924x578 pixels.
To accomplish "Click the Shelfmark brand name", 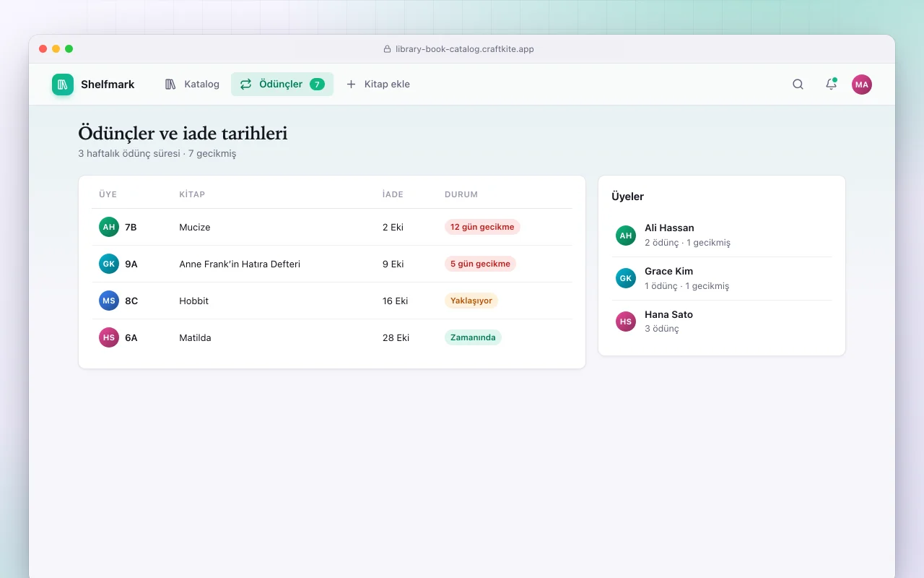I will (108, 85).
